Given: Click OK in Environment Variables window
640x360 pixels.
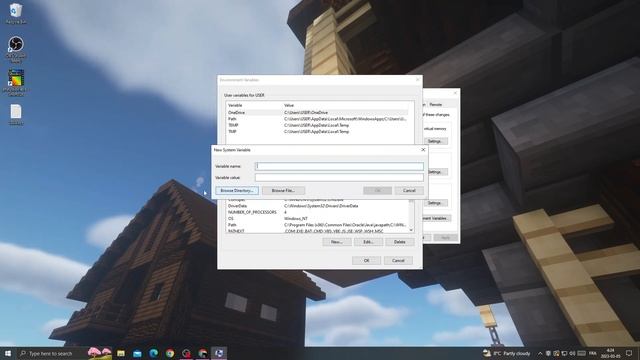Looking at the screenshot, I should coord(367,260).
